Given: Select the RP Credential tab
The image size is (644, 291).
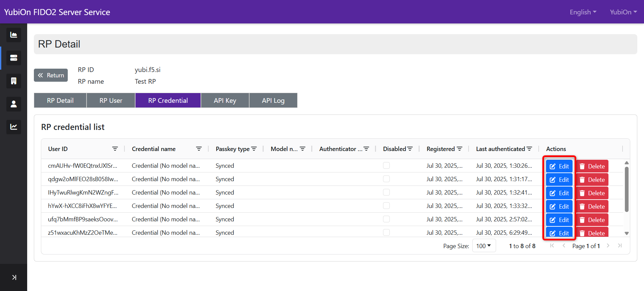Looking at the screenshot, I should 168,100.
